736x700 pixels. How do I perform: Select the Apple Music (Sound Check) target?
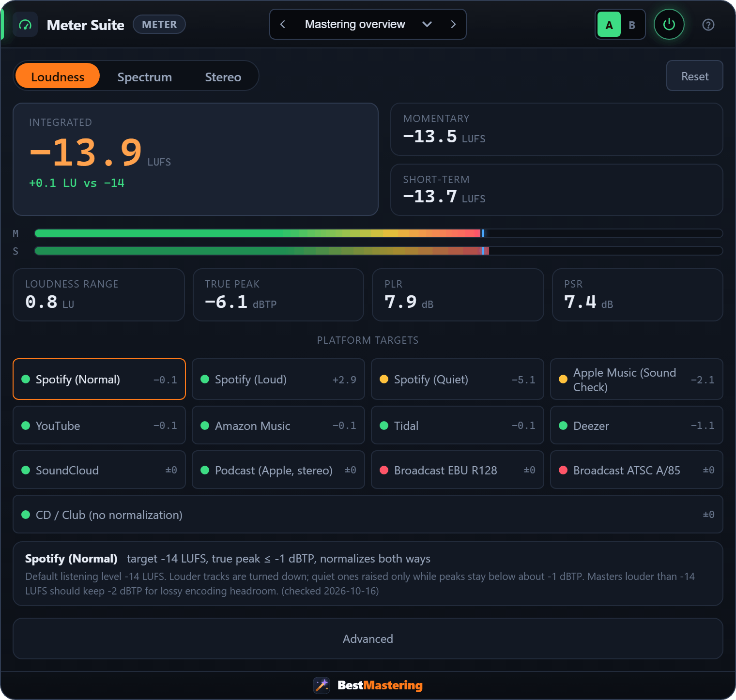coord(637,379)
